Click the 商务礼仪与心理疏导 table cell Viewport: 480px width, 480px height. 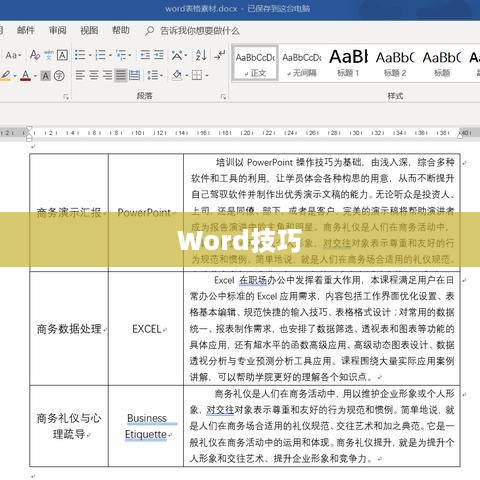[69, 426]
